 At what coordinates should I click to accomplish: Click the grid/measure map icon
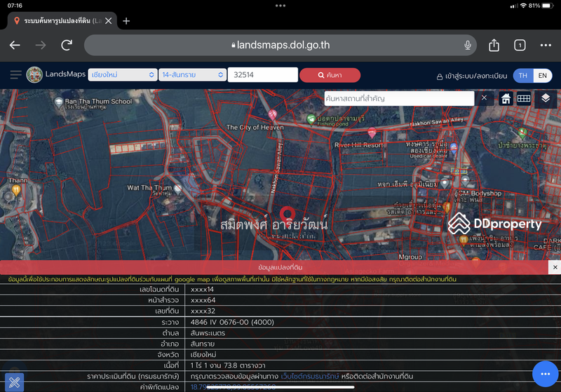(x=523, y=98)
